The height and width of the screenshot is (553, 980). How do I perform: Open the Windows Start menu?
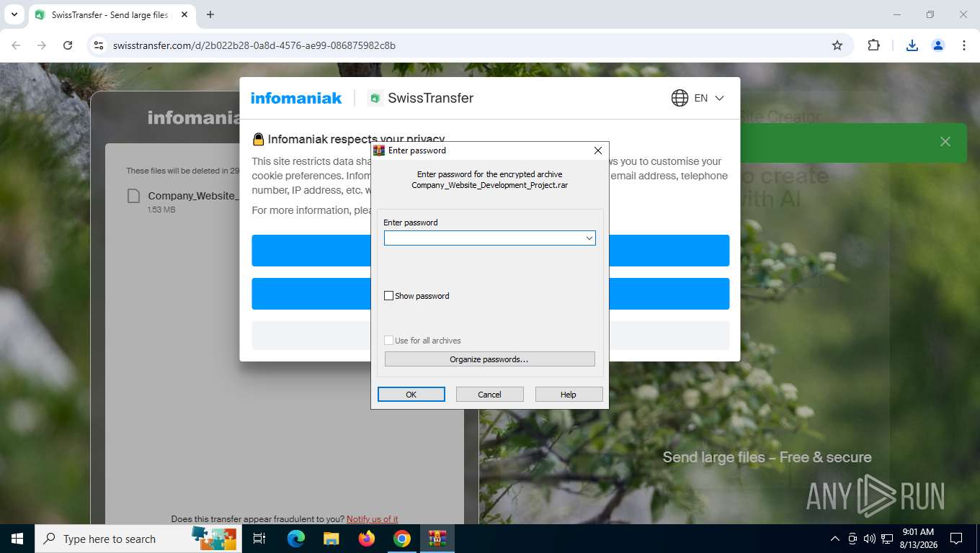pos(17,539)
